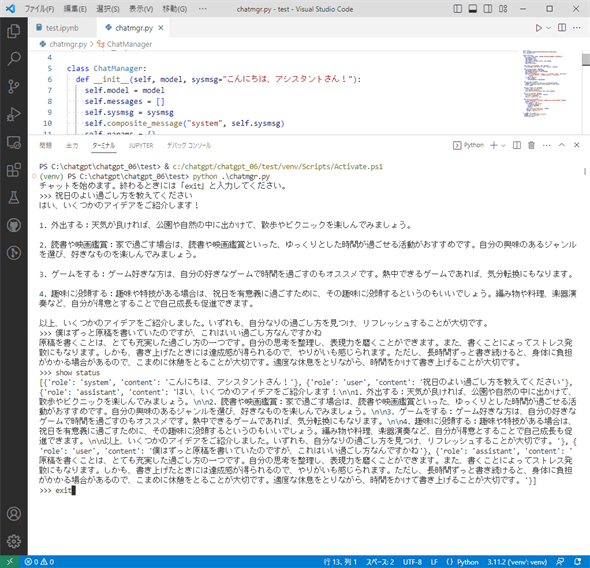Open the ファイル(F) menu
This screenshot has width=590, height=568.
coord(39,9)
